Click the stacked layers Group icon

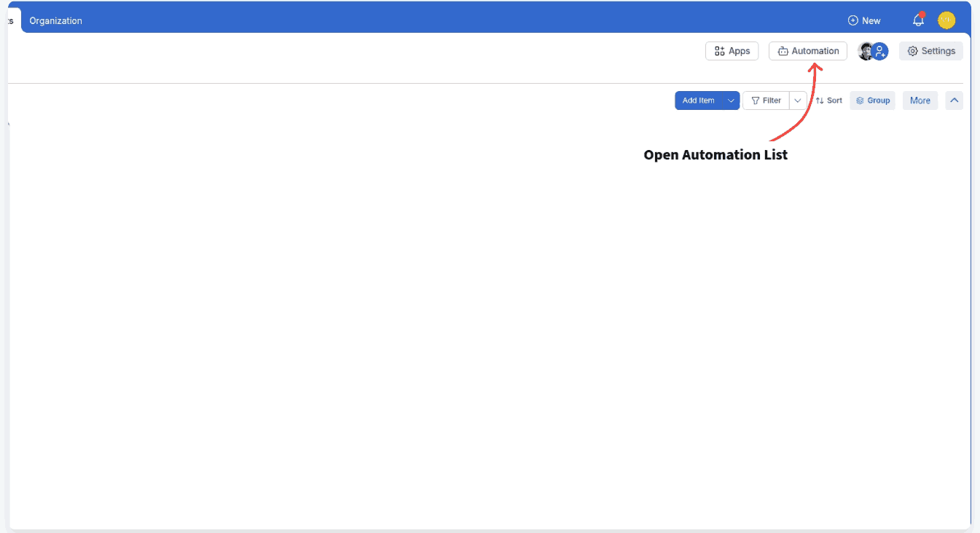click(x=860, y=100)
